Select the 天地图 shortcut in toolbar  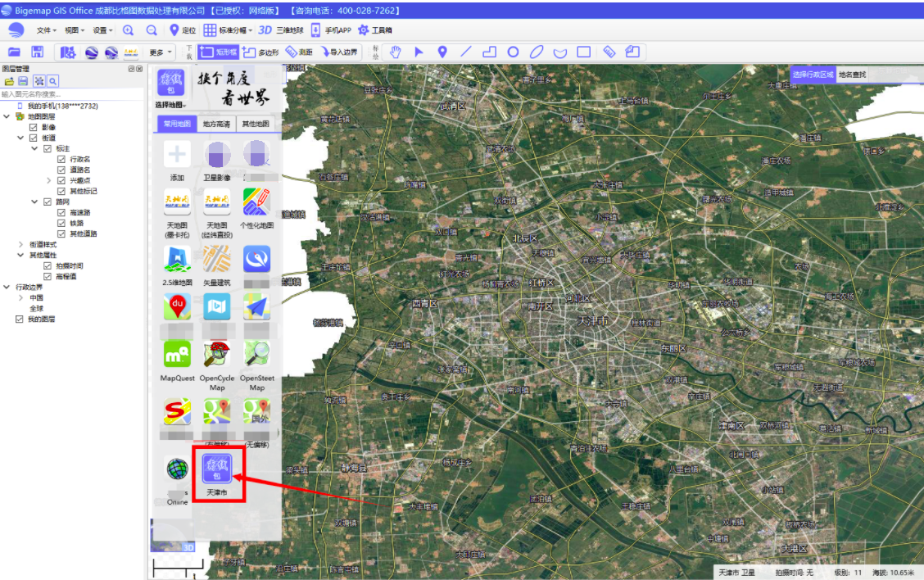click(131, 52)
